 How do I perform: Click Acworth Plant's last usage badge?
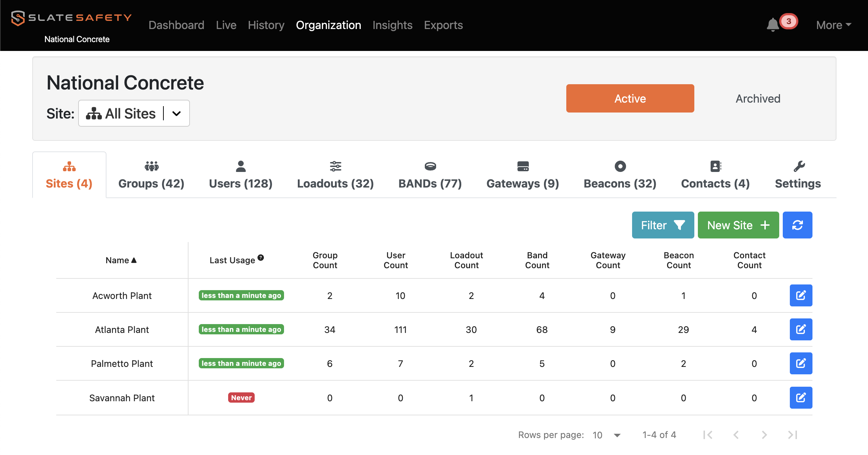241,295
